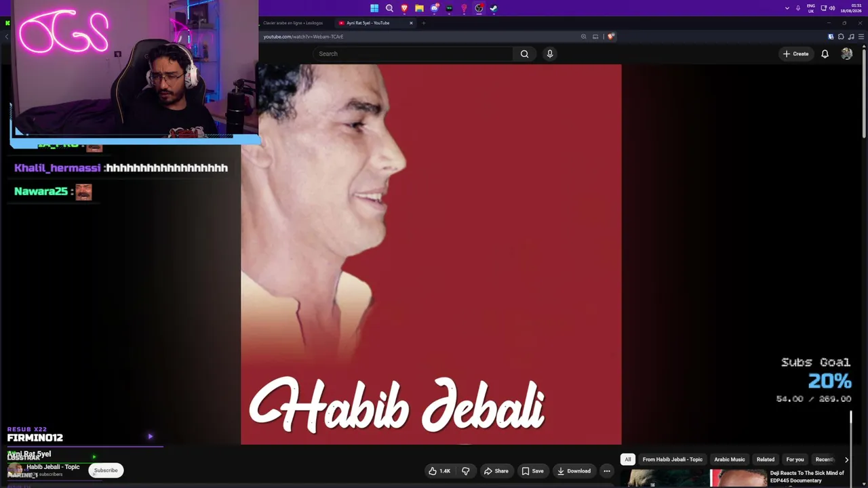
Task: Open the ENG UK language switcher
Action: point(811,8)
